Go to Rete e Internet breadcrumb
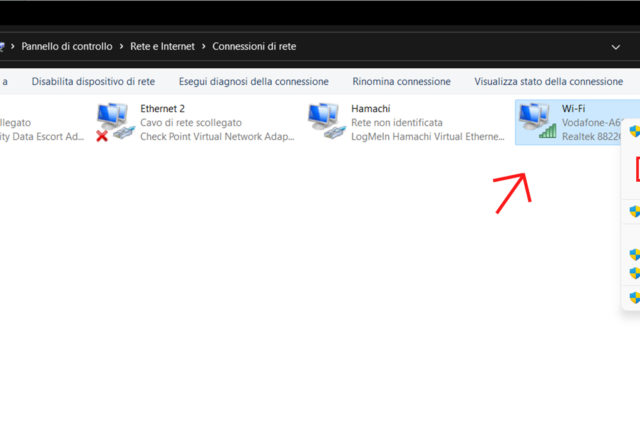This screenshot has height=426, width=640. point(162,46)
